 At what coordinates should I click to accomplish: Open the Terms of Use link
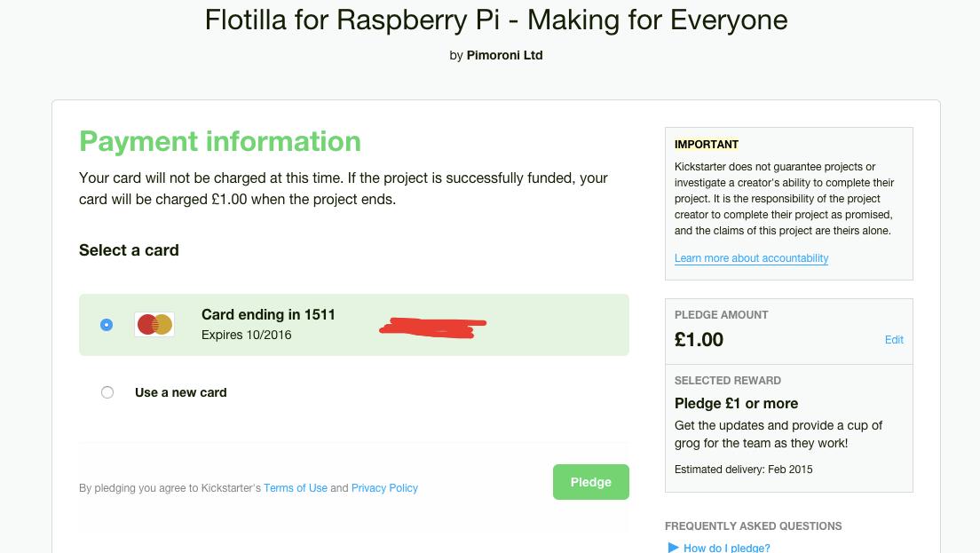click(x=296, y=488)
